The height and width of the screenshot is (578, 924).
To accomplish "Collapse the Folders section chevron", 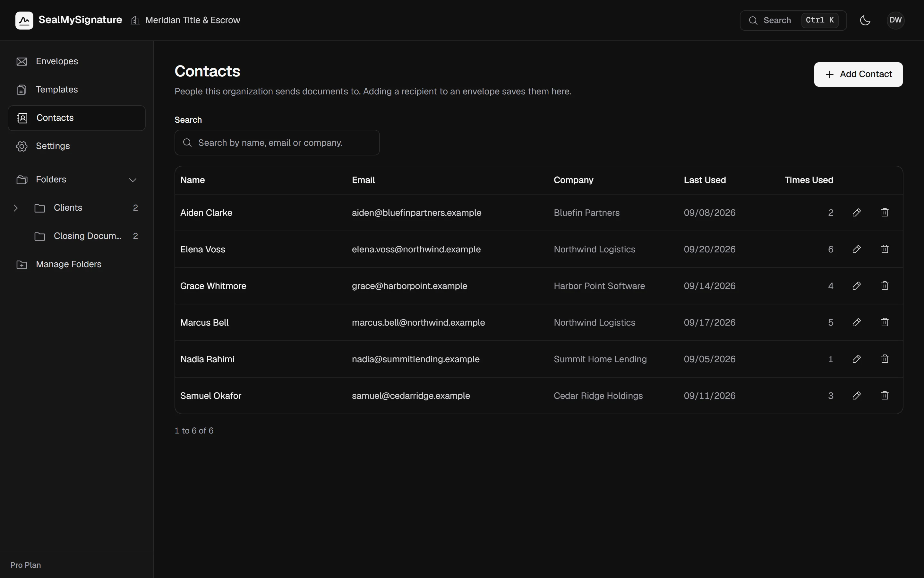I will click(x=133, y=180).
